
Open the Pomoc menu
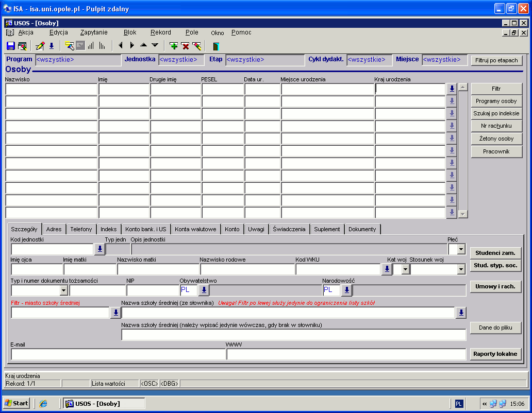(x=241, y=32)
